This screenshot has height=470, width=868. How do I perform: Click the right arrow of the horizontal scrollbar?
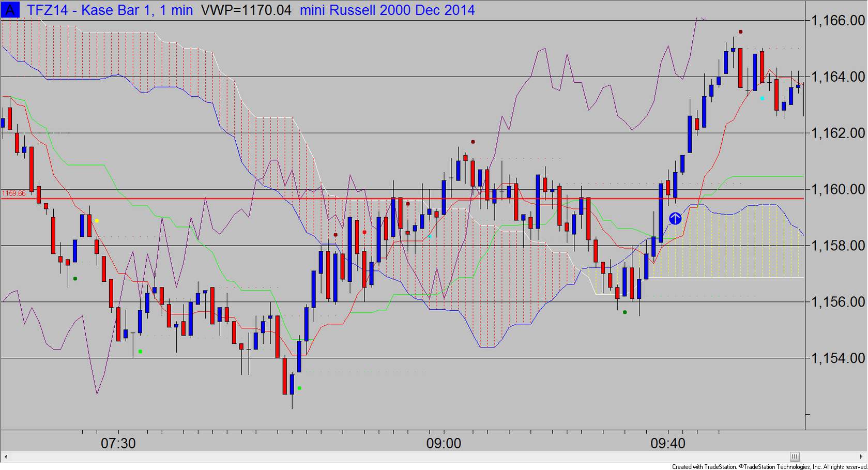(862, 457)
